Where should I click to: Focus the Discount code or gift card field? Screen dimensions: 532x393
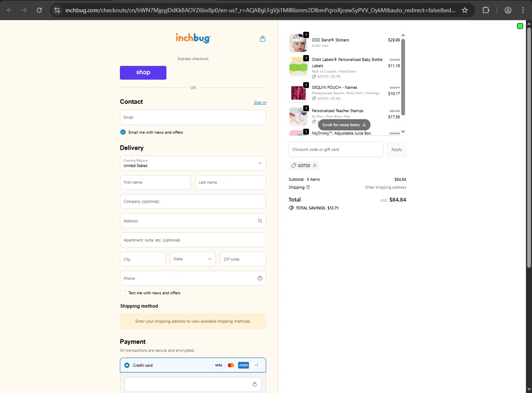(336, 149)
